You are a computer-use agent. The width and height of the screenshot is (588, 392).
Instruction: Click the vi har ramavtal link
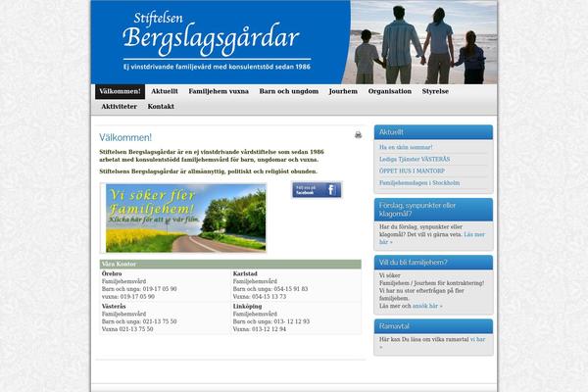point(477,339)
